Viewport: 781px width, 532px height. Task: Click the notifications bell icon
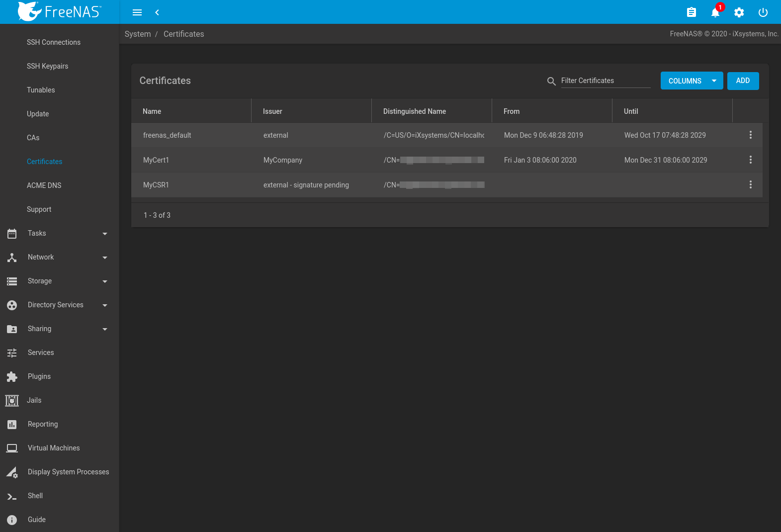715,12
